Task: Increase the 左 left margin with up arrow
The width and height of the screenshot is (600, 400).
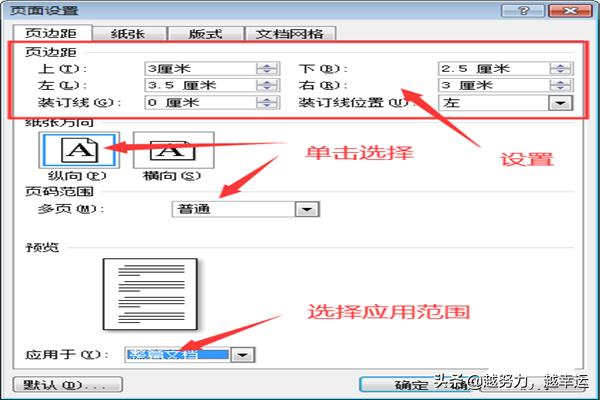Action: (x=267, y=82)
